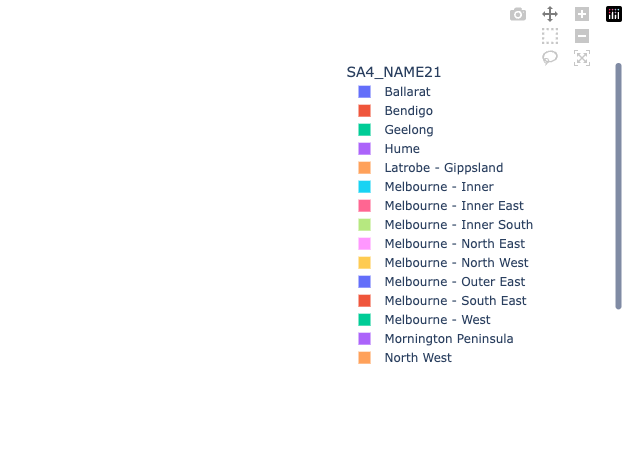Click the Melbourne - Inner East pink swatch
Image resolution: width=627 pixels, height=449 pixels.
pos(365,206)
